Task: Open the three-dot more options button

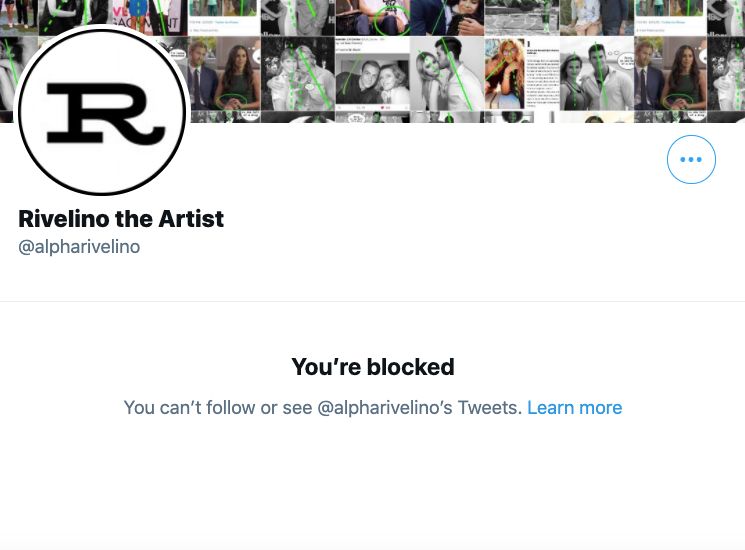Action: (x=691, y=160)
